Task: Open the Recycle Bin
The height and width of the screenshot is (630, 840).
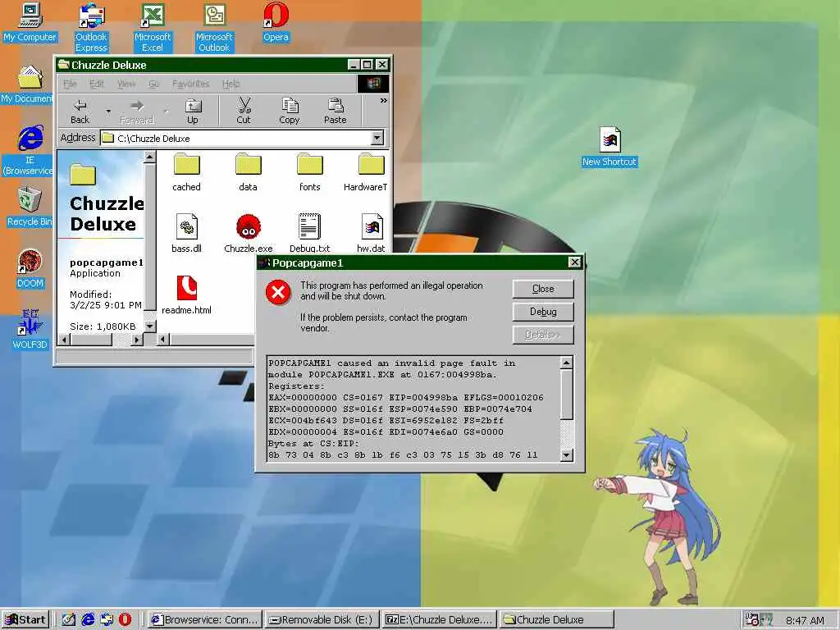Action: tap(30, 207)
